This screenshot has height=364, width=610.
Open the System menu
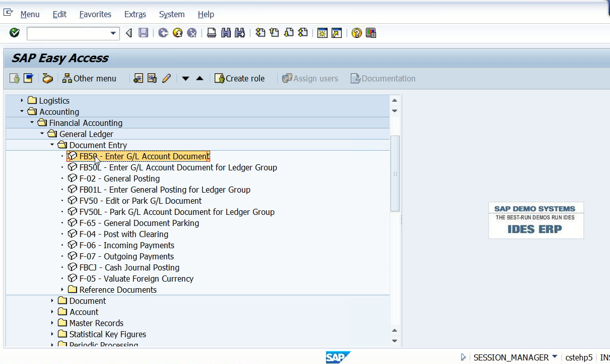coord(172,14)
